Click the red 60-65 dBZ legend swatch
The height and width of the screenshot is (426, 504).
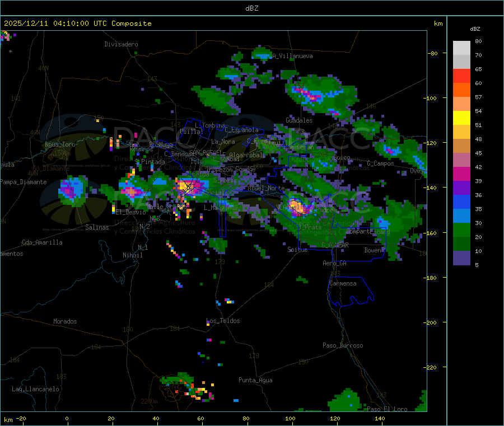[461, 76]
